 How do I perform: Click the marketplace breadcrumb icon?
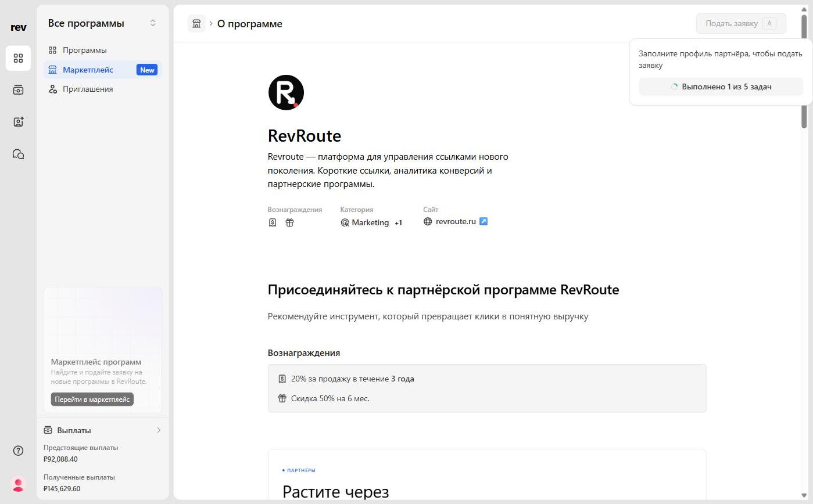[x=196, y=24]
